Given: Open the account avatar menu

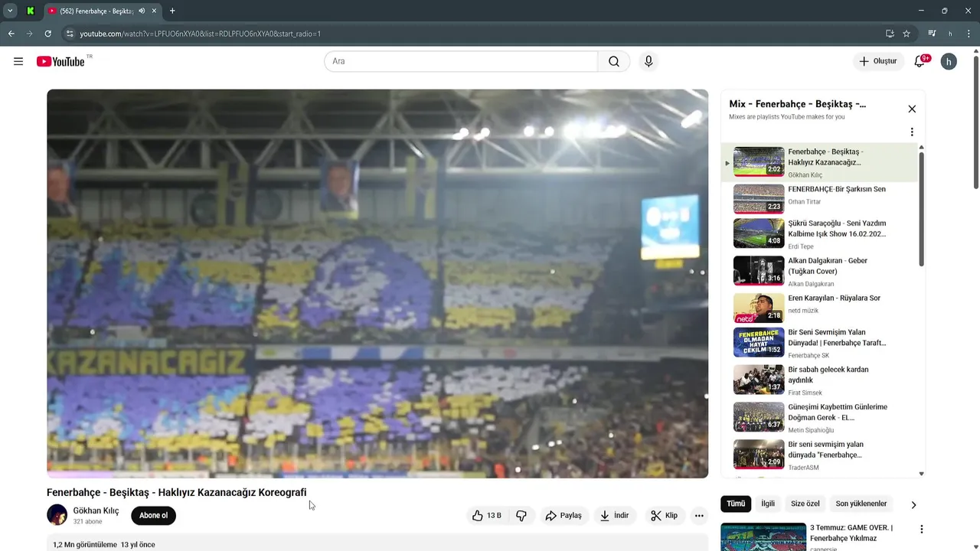Looking at the screenshot, I should (x=949, y=61).
